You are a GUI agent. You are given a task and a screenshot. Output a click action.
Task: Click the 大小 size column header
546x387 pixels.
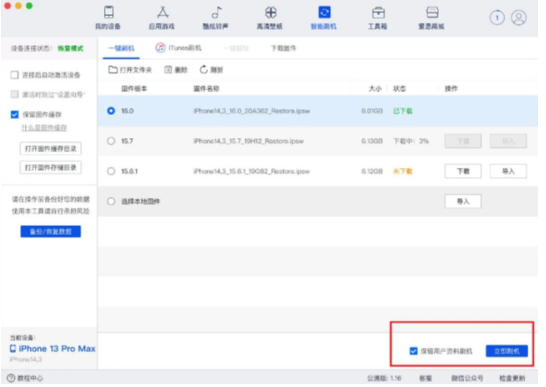[376, 90]
